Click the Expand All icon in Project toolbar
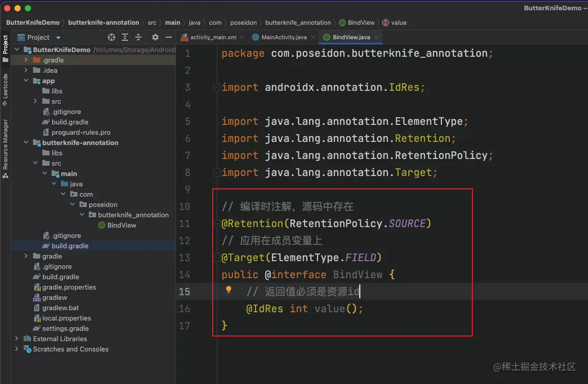This screenshot has height=384, width=588. click(x=125, y=37)
